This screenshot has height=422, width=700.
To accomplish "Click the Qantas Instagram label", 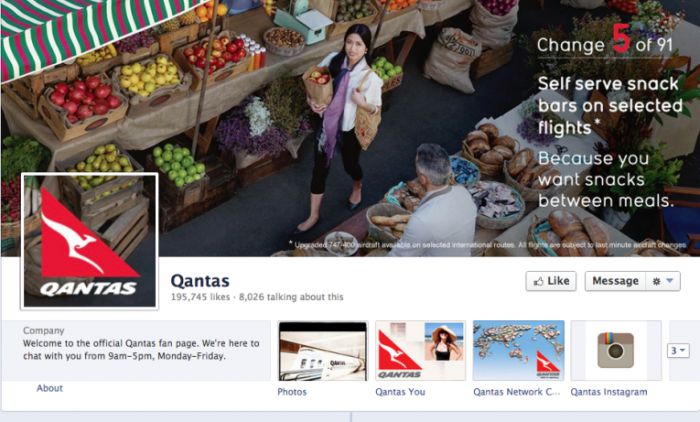I will [609, 392].
